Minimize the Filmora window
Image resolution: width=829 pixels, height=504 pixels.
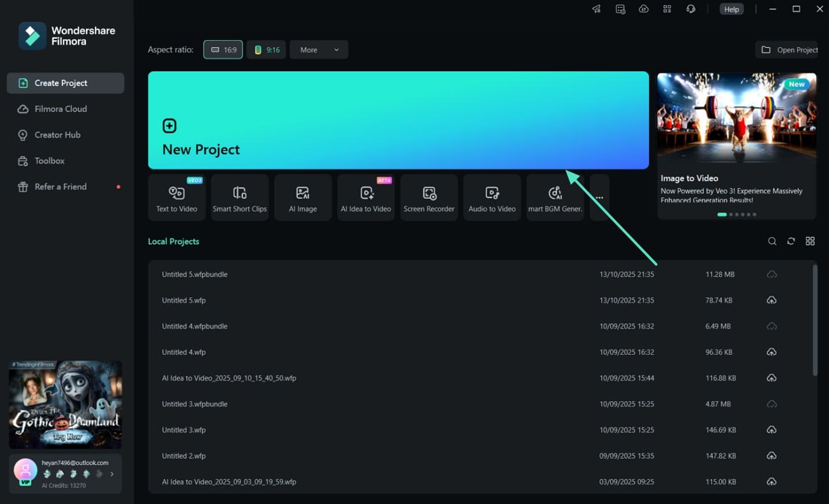[x=772, y=9]
